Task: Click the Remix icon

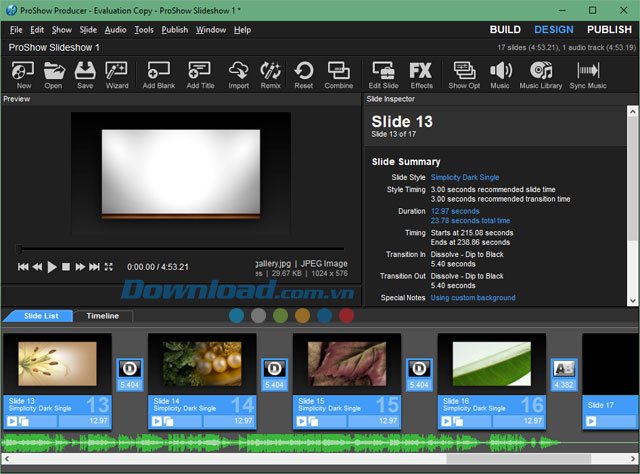Action: click(270, 74)
